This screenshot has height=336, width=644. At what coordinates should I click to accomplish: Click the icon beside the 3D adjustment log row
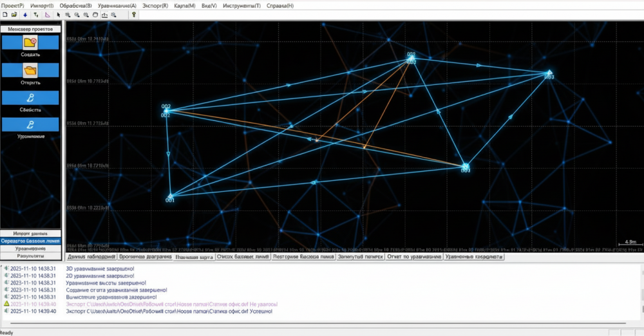click(x=6, y=268)
